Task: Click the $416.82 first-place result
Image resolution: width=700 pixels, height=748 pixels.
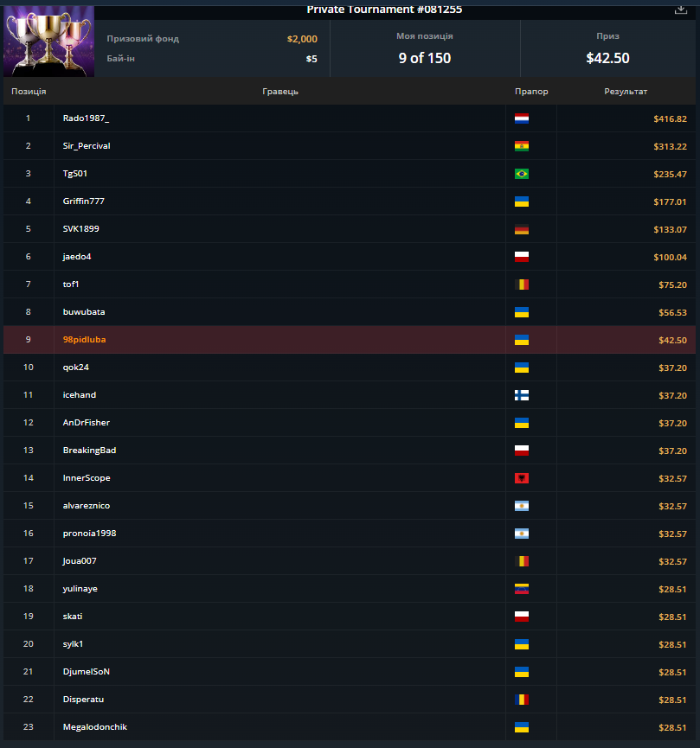Action: (x=670, y=118)
